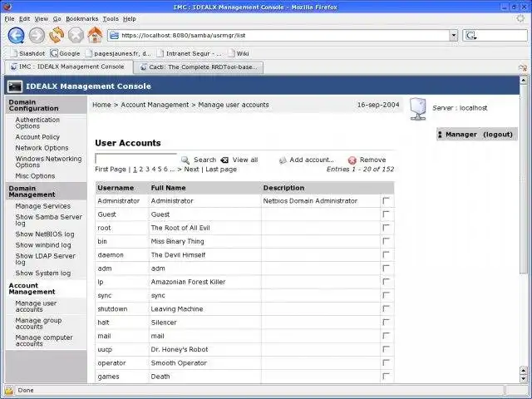Click the Account Management breadcrumb
The height and width of the screenshot is (399, 532).
tap(155, 105)
